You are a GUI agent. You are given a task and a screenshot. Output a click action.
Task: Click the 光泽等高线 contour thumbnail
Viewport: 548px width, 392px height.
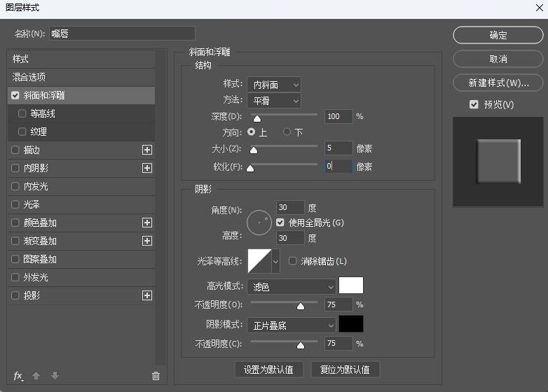point(260,261)
